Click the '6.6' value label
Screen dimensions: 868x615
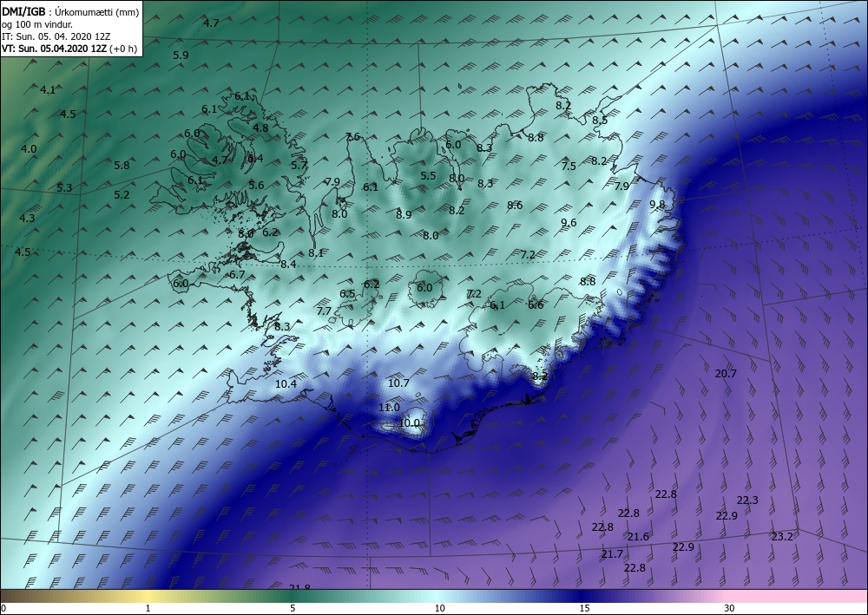coord(536,305)
